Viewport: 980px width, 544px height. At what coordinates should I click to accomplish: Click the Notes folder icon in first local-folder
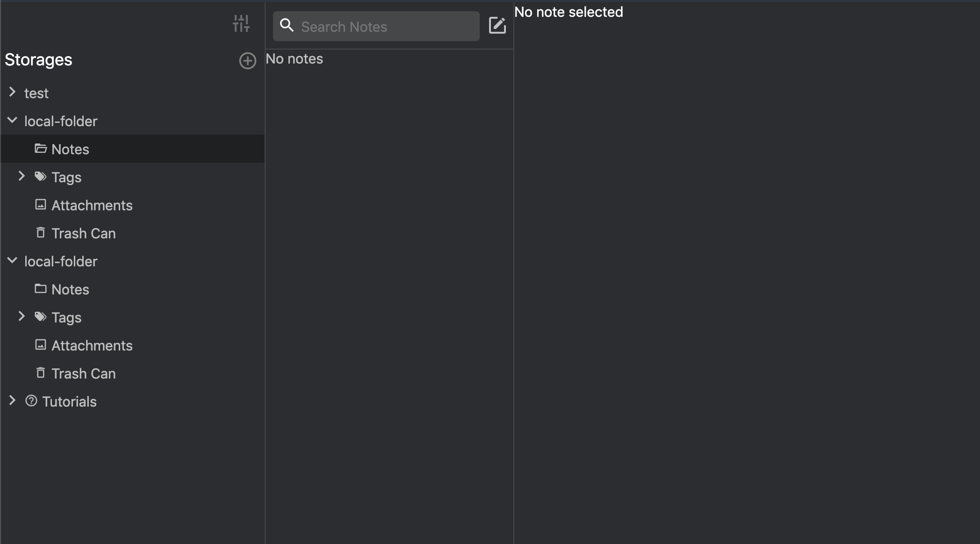tap(41, 149)
